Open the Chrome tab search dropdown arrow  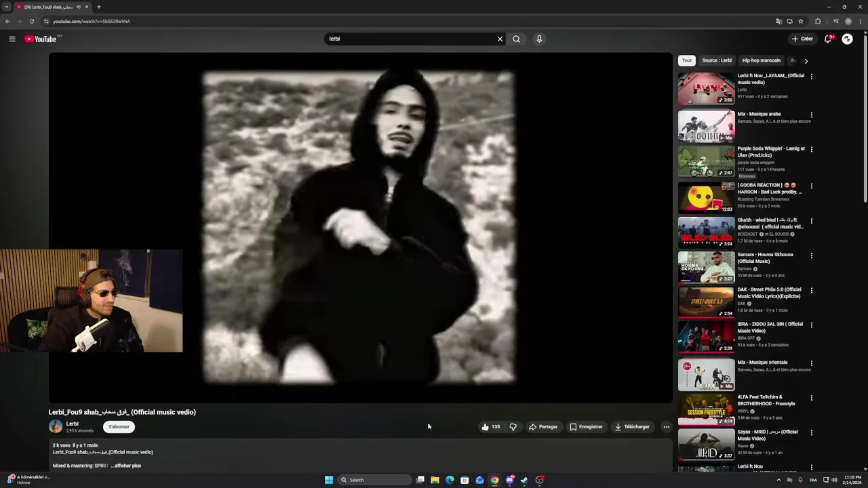(x=7, y=7)
